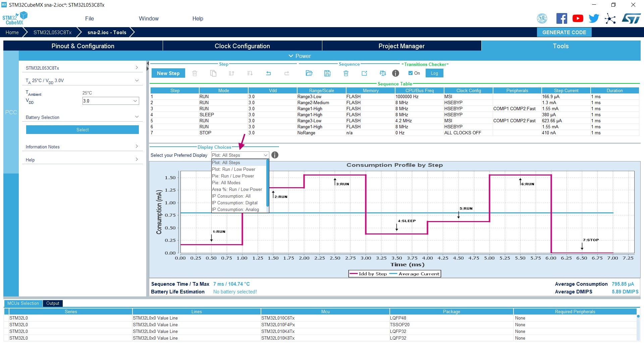Click the redo arrow in Step toolbar

[x=287, y=73]
